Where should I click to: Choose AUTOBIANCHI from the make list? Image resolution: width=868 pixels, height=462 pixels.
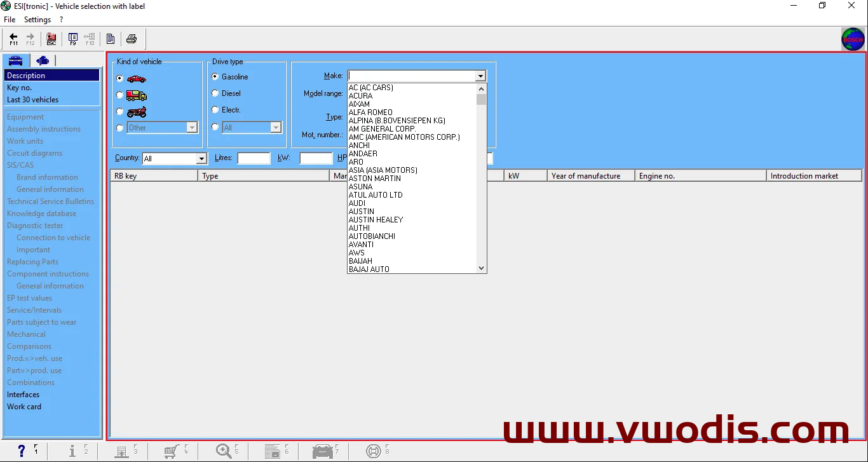pyautogui.click(x=372, y=236)
